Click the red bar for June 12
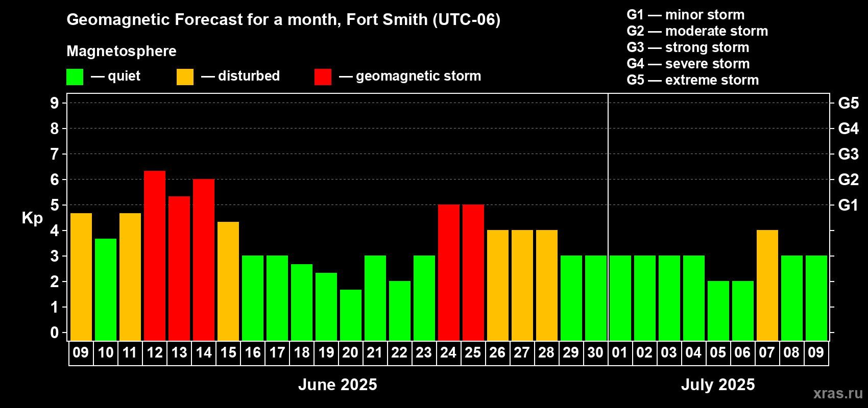 coord(155,256)
